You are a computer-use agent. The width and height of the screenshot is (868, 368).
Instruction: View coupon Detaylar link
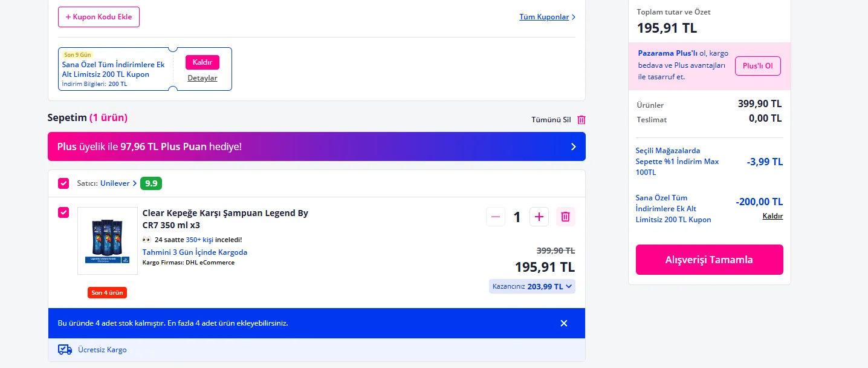pos(202,78)
